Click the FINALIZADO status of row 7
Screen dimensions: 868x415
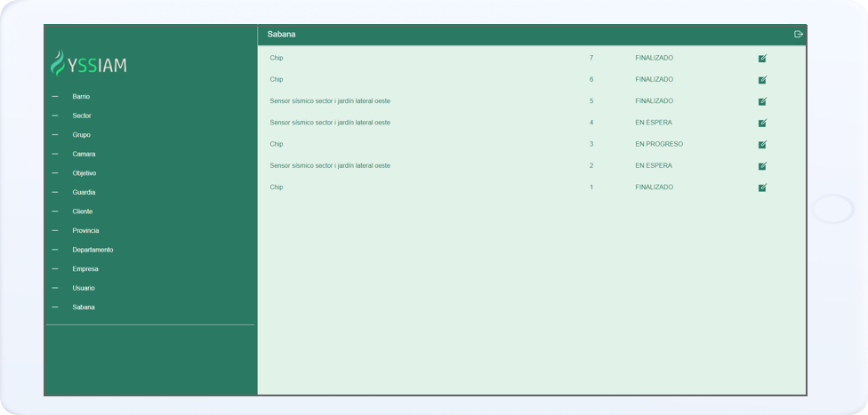pyautogui.click(x=655, y=58)
